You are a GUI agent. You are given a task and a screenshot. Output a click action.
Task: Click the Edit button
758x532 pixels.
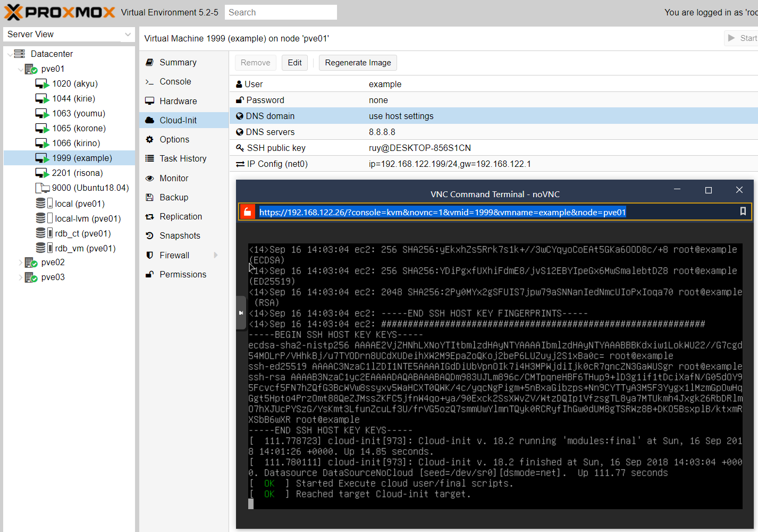pos(294,63)
